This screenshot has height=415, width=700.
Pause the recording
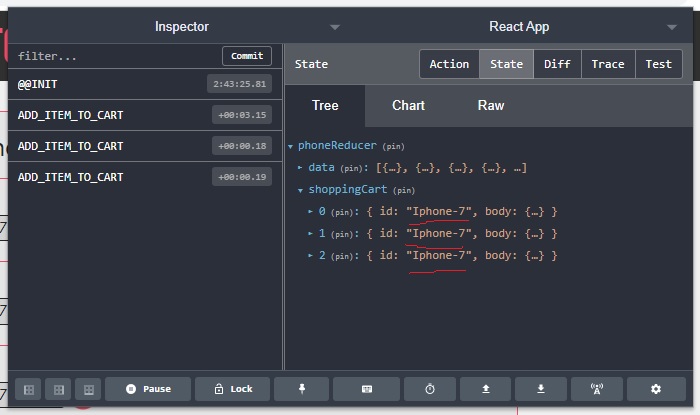tap(148, 389)
